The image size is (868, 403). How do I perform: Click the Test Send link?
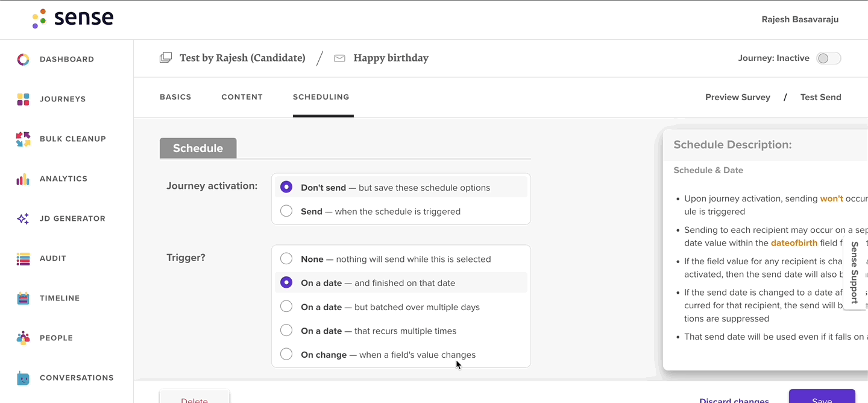tap(820, 97)
